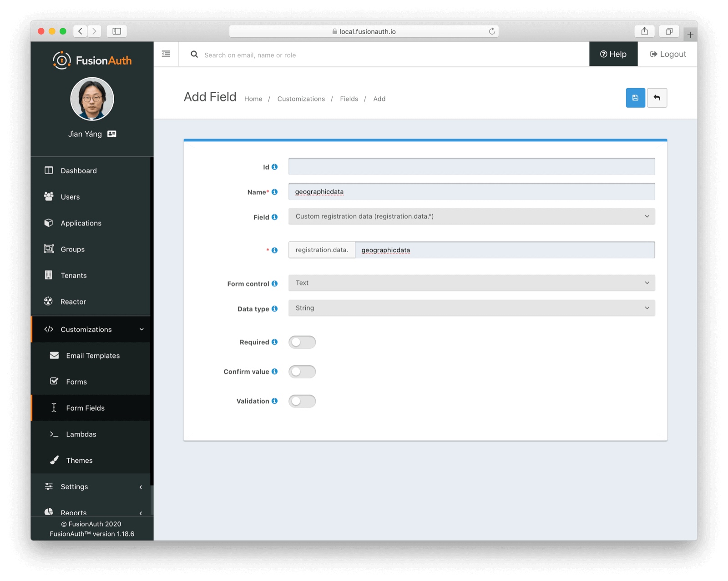The height and width of the screenshot is (581, 728).
Task: Click the Form control info icon
Action: coord(275,284)
